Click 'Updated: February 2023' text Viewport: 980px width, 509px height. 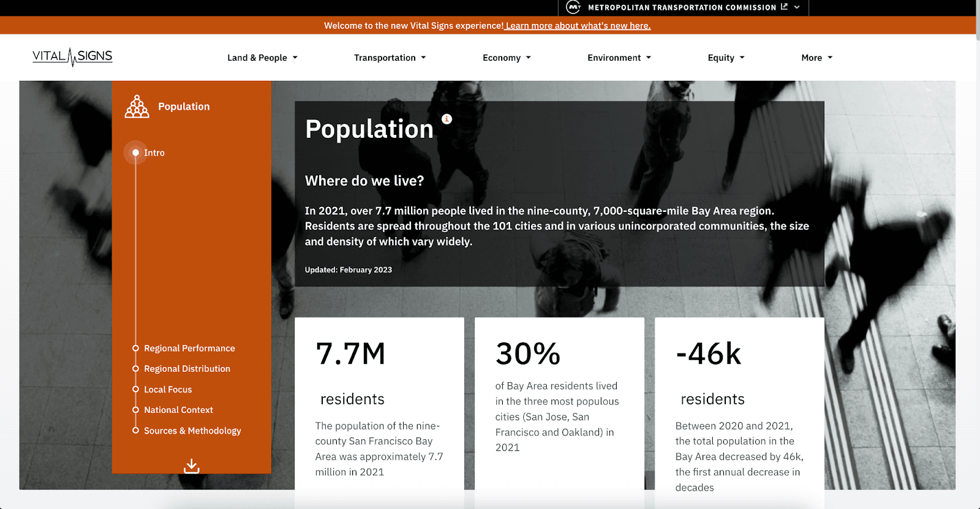(x=349, y=270)
